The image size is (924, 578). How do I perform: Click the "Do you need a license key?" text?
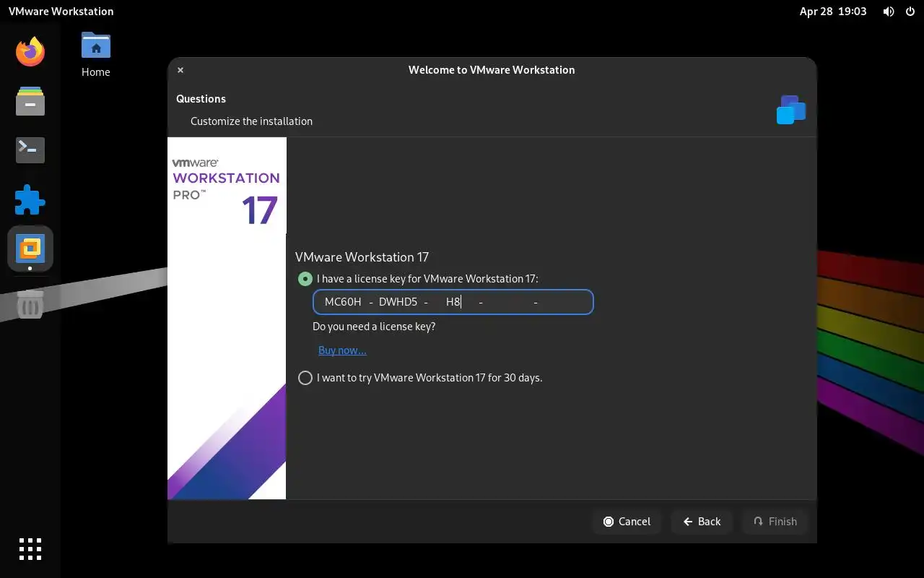(x=374, y=327)
